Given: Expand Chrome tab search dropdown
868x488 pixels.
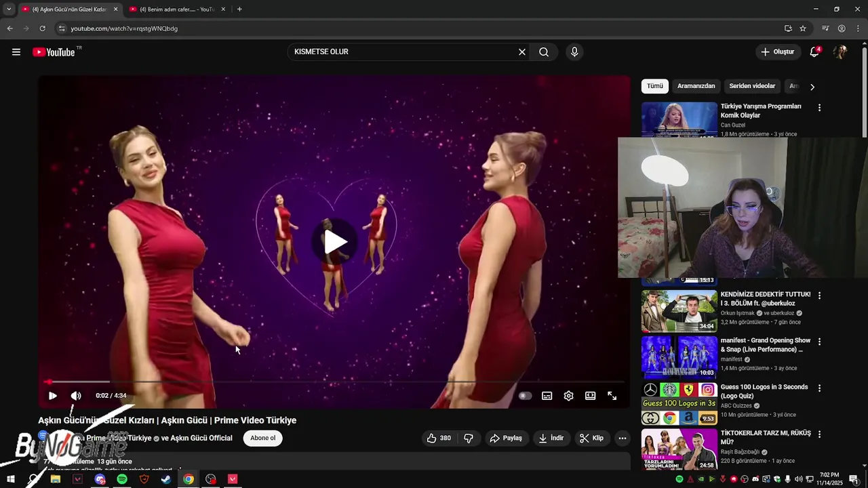Looking at the screenshot, I should click(x=8, y=9).
